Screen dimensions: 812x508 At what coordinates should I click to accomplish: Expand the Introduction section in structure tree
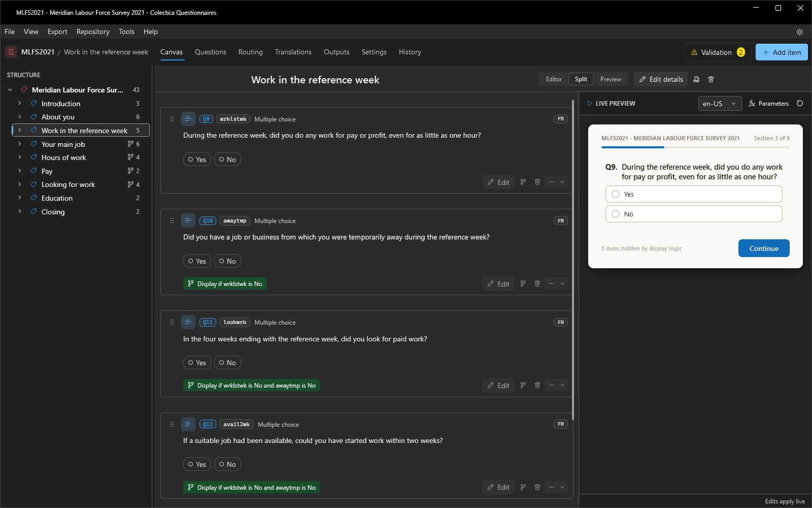[20, 103]
